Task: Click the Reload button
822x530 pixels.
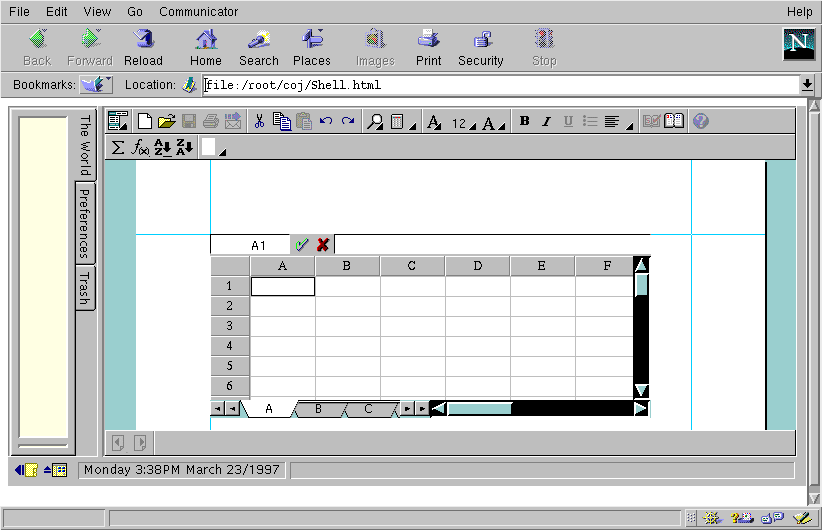Action: click(143, 47)
